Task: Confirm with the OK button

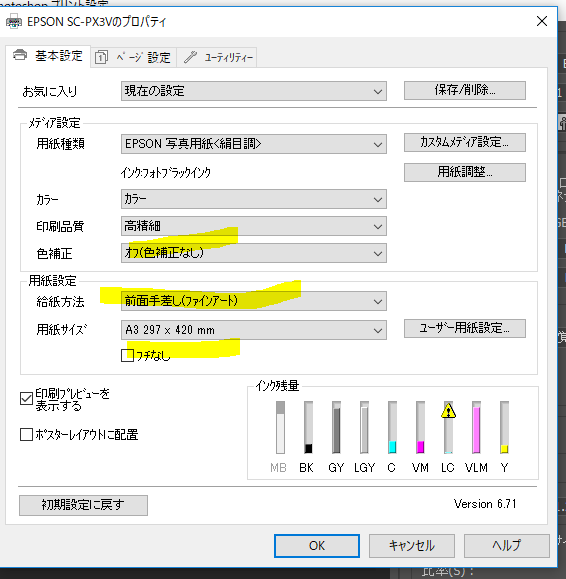Action: [317, 546]
